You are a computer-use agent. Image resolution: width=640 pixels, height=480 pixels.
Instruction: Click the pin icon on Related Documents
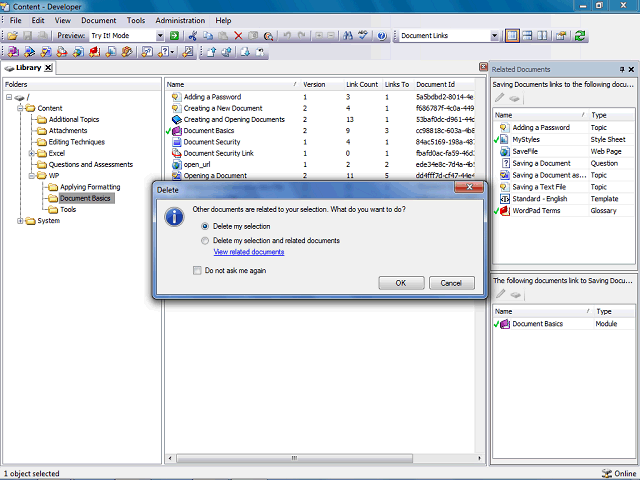(622, 69)
